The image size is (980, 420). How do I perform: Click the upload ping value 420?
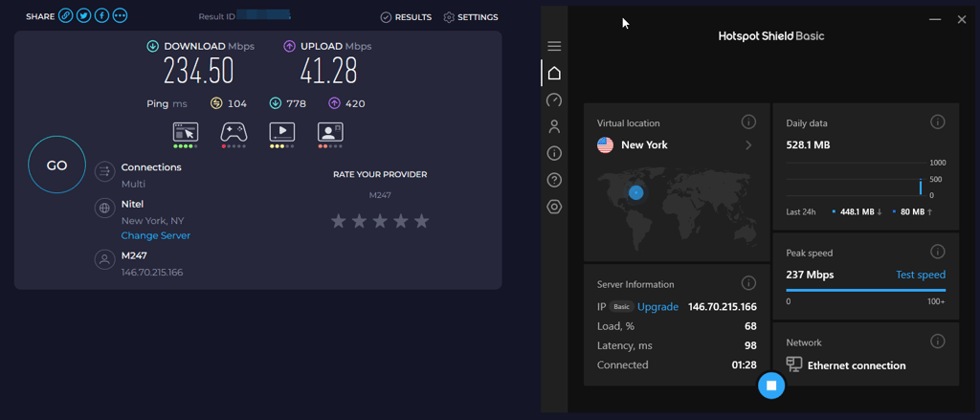pos(355,103)
